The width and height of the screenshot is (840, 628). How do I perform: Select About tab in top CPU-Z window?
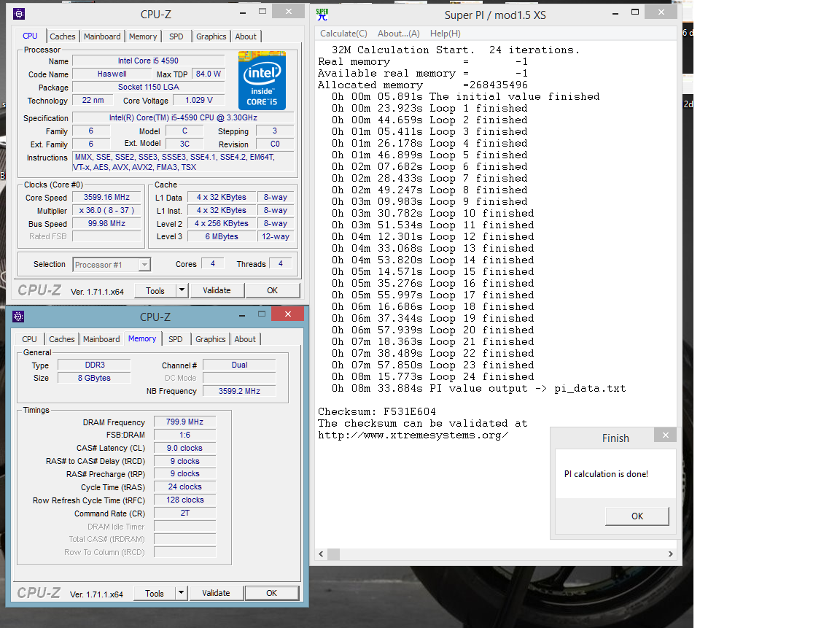coord(246,36)
